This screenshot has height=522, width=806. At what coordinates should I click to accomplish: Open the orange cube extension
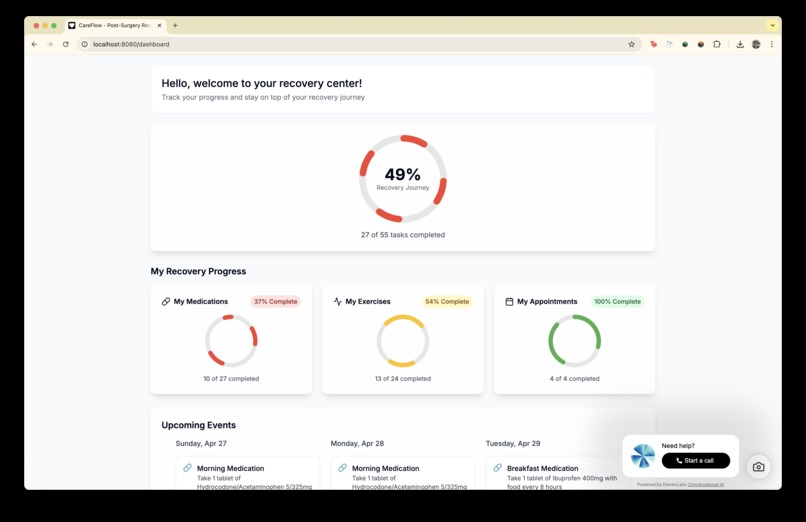(x=701, y=44)
